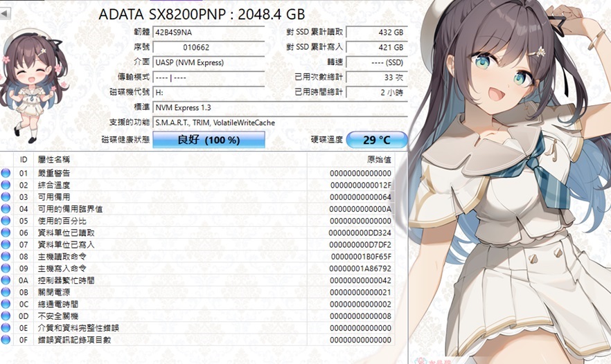This screenshot has height=364, width=611.
Task: Click status circle for 07 資料單位已寫入 row
Action: [x=6, y=244]
